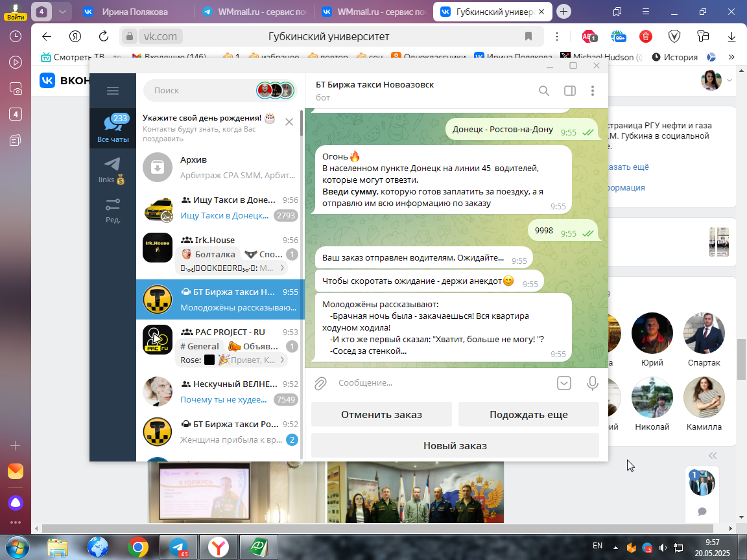
Task: Expand Irk.House topic preview chevron
Action: 282,268
